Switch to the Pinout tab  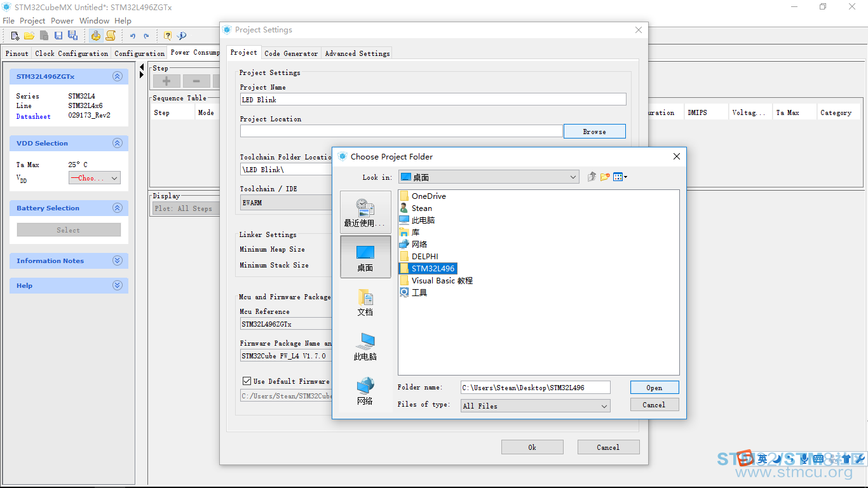17,53
